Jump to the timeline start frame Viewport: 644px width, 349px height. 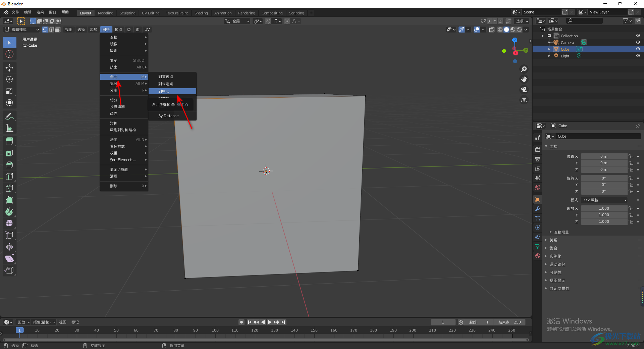[x=250, y=322]
